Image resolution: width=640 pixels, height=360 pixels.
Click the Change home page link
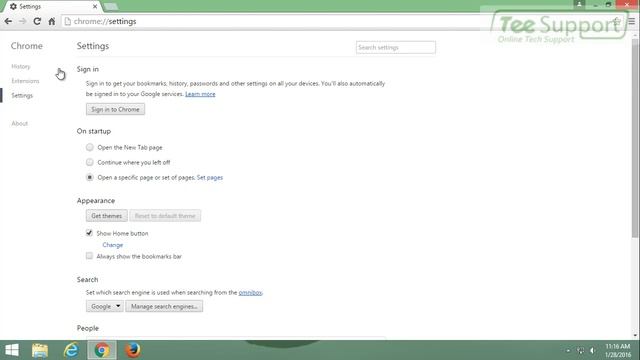coord(113,245)
